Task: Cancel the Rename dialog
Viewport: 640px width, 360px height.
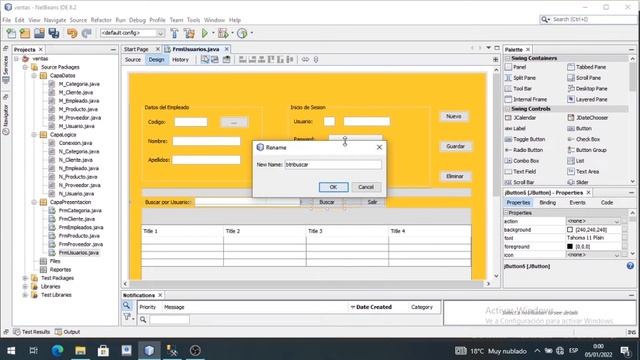Action: click(366, 187)
